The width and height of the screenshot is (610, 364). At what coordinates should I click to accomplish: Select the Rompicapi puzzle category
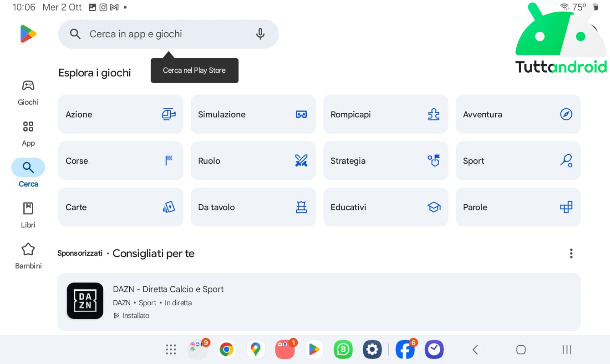click(386, 114)
